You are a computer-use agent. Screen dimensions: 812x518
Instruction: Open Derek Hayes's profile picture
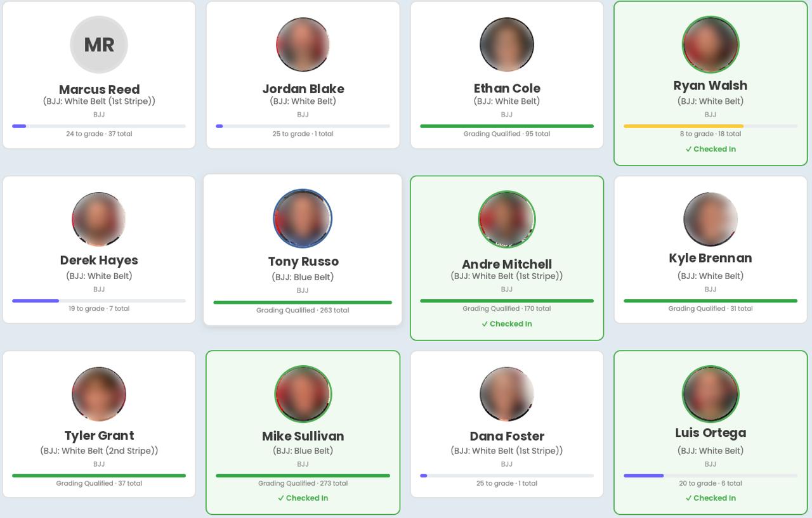(99, 219)
